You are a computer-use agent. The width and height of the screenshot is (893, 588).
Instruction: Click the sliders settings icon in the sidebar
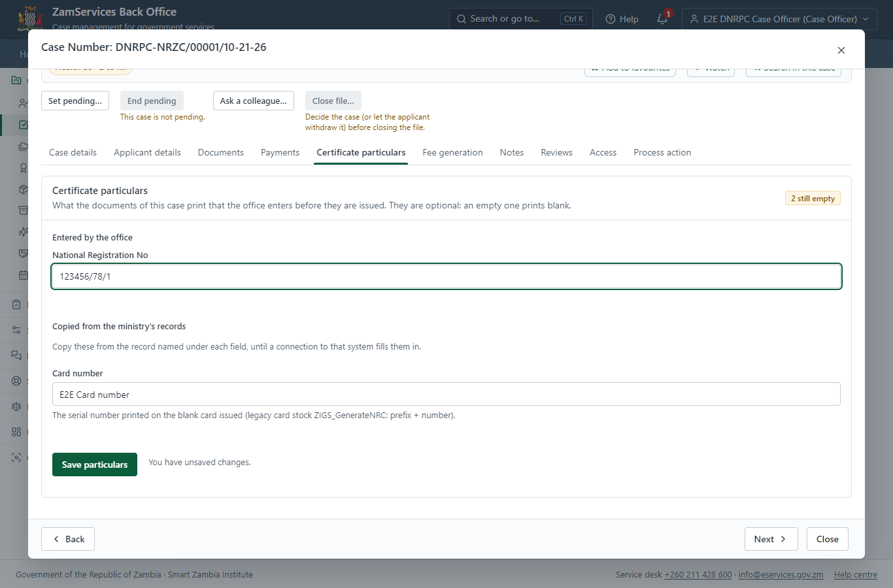coord(16,330)
